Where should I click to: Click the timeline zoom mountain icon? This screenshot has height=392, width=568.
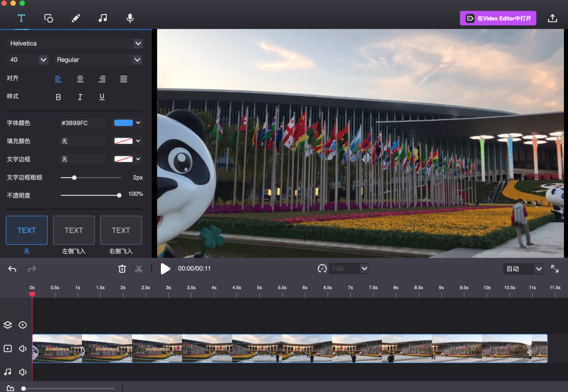11,388
